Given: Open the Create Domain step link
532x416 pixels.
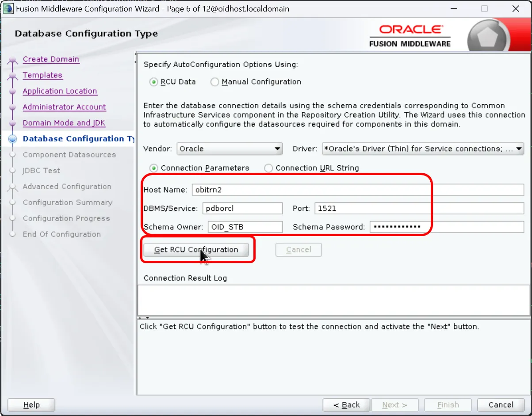Looking at the screenshot, I should coord(51,59).
